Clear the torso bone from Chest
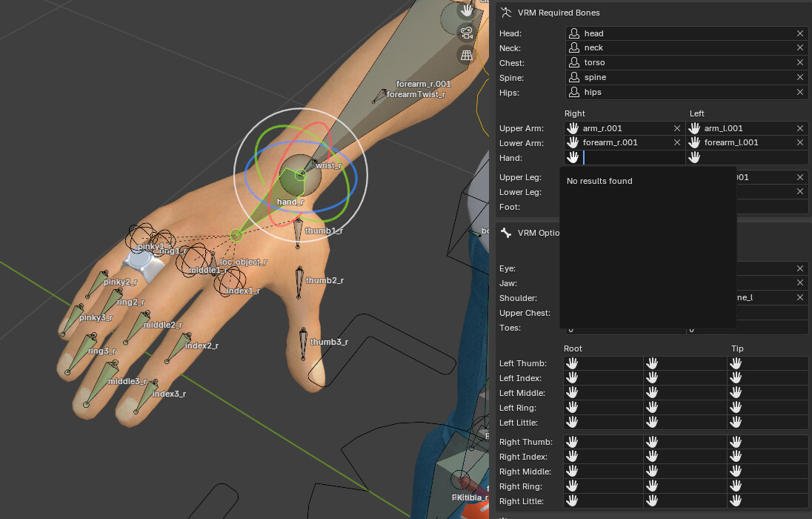 pyautogui.click(x=800, y=62)
